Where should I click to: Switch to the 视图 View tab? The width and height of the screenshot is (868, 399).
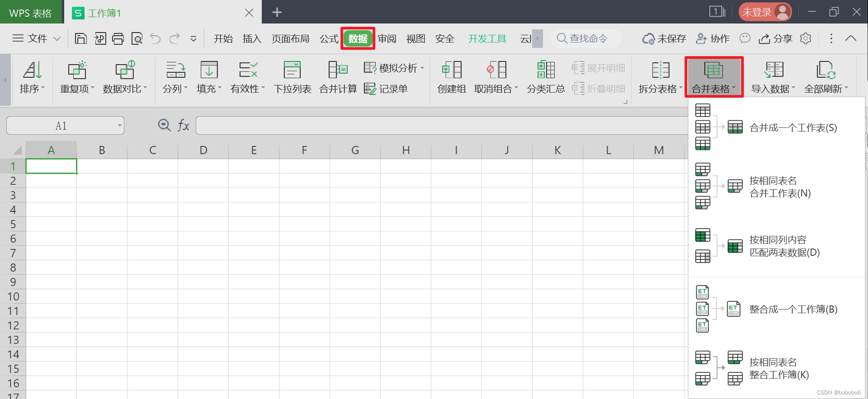[x=416, y=39]
